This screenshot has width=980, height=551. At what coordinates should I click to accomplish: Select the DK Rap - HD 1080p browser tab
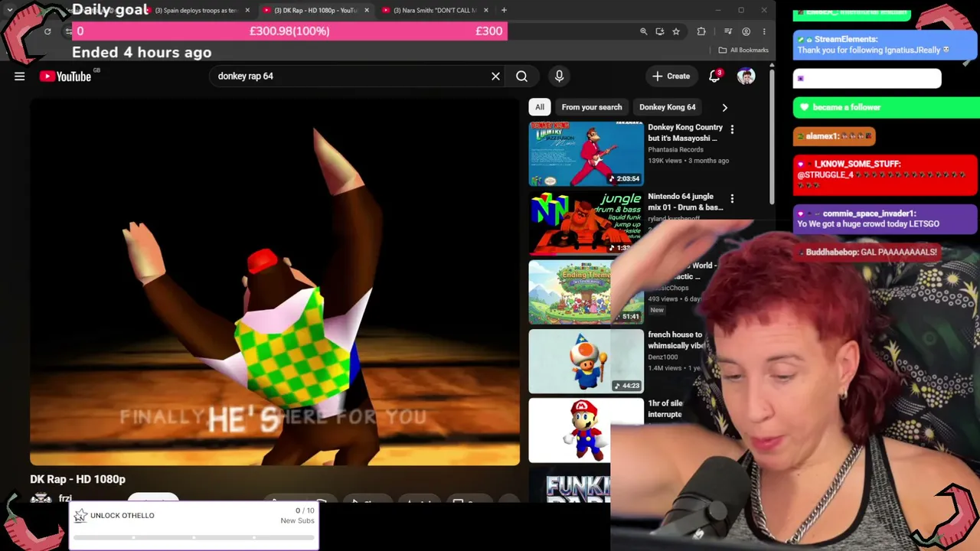(314, 10)
